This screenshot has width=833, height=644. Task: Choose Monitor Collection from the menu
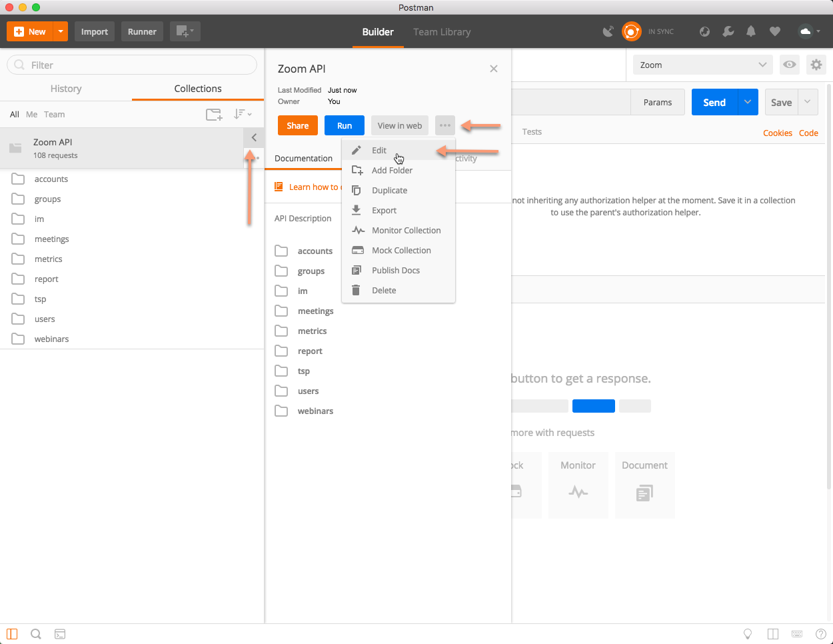(x=399, y=230)
